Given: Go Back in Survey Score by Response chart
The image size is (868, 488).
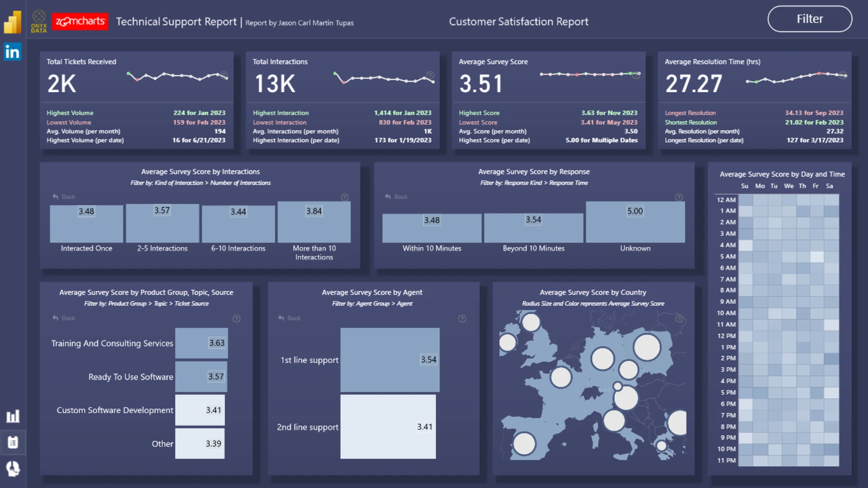Looking at the screenshot, I should [x=396, y=197].
